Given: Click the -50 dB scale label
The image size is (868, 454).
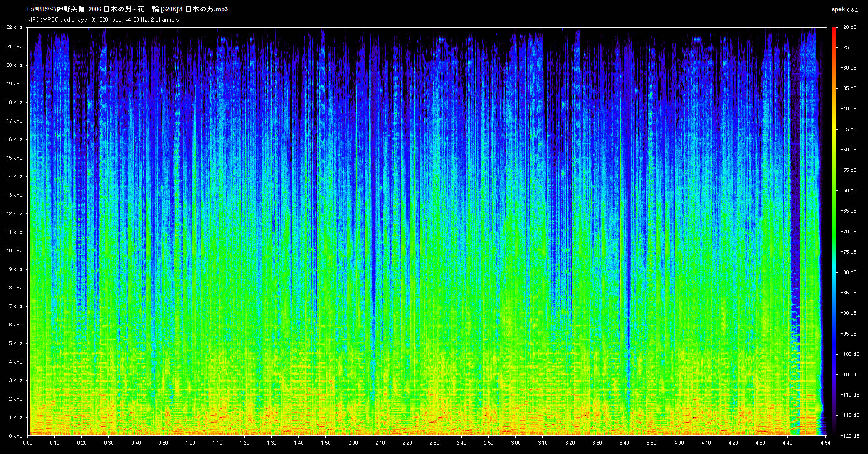Looking at the screenshot, I should point(848,150).
